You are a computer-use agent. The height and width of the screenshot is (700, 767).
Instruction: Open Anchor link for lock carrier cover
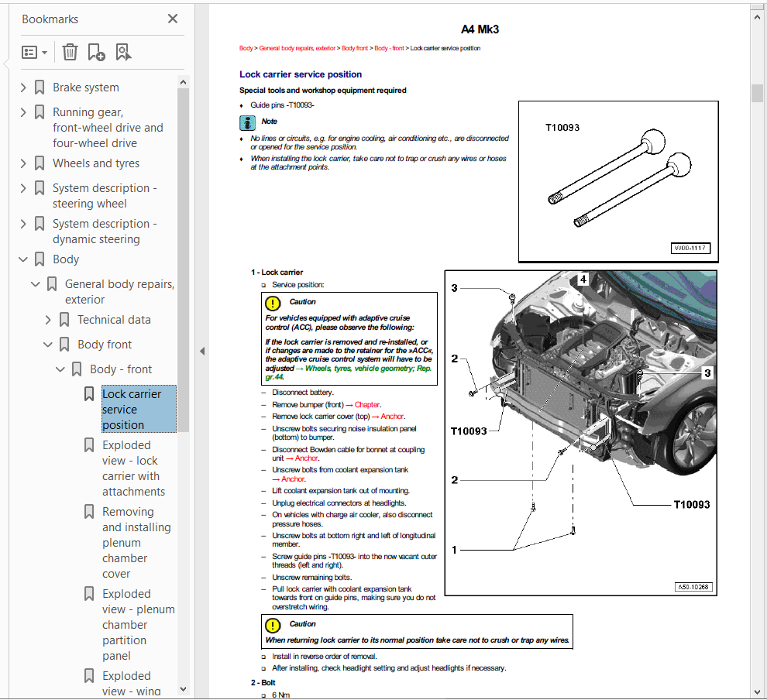click(x=392, y=417)
